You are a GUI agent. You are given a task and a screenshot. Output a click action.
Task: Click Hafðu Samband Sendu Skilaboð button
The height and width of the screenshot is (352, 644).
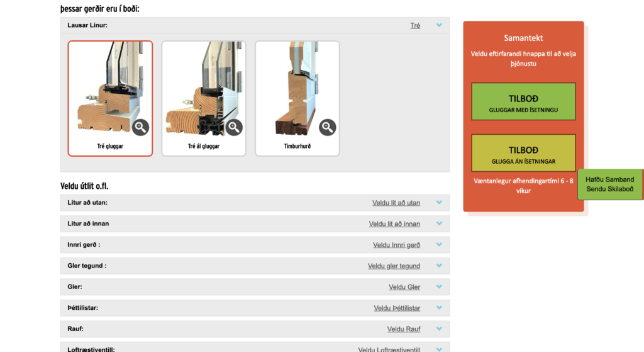(x=609, y=185)
